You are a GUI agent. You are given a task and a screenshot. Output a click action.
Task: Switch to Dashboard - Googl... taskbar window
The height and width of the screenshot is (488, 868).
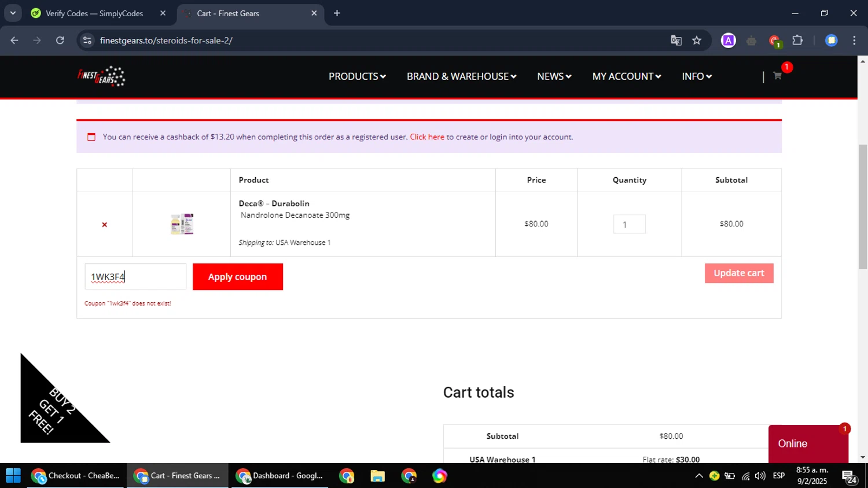tap(280, 476)
